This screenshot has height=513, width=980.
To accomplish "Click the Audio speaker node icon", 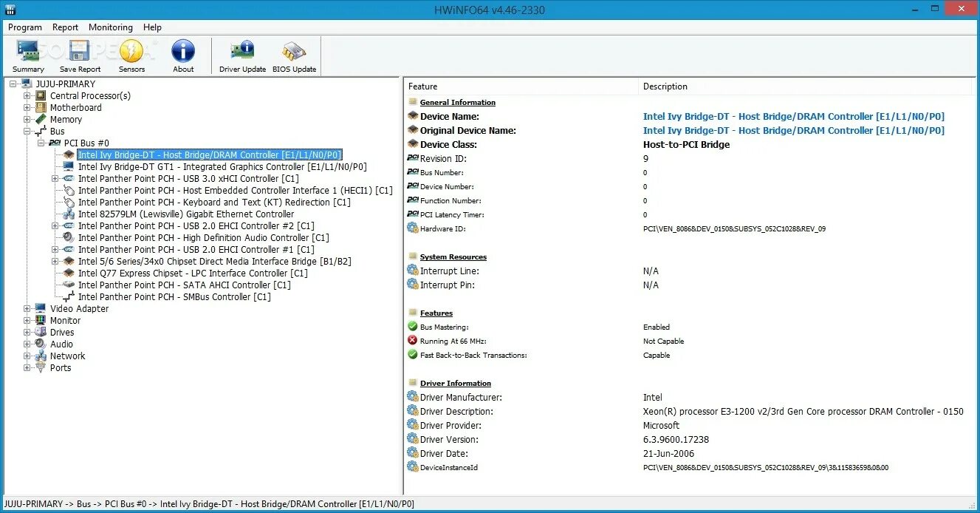I will [x=41, y=344].
